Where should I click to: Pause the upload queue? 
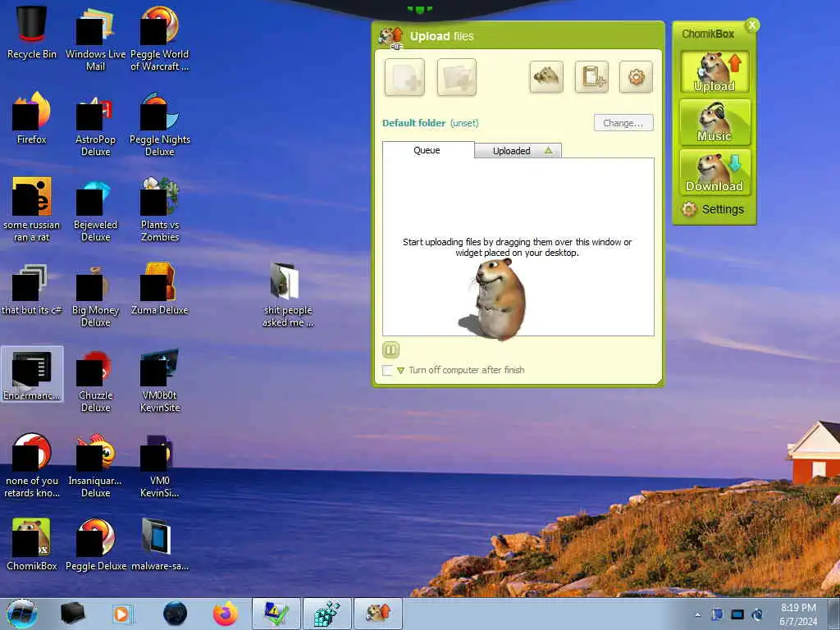pos(390,349)
